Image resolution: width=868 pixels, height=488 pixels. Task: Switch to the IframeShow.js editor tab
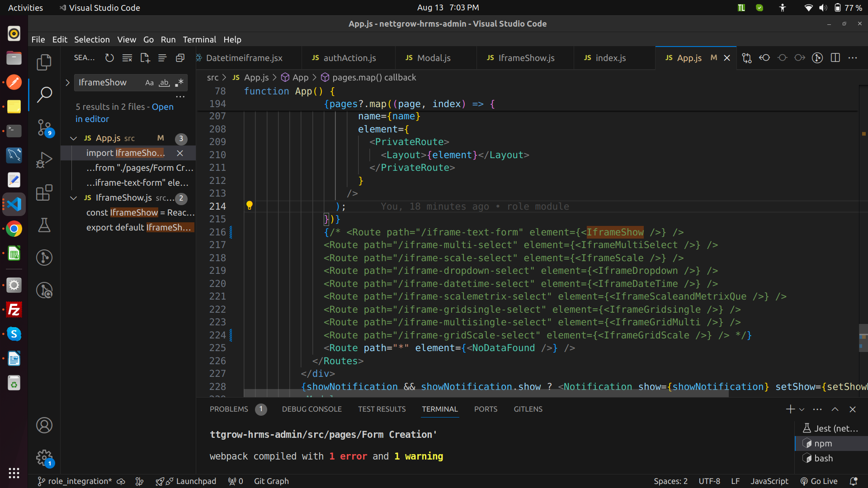(x=526, y=58)
